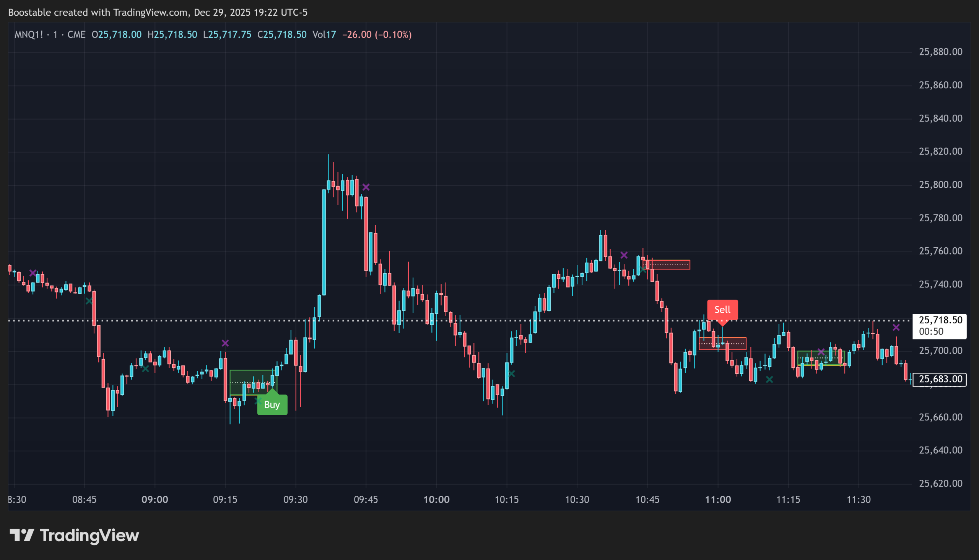
Task: Click the purple X marker near 10:40
Action: [624, 255]
